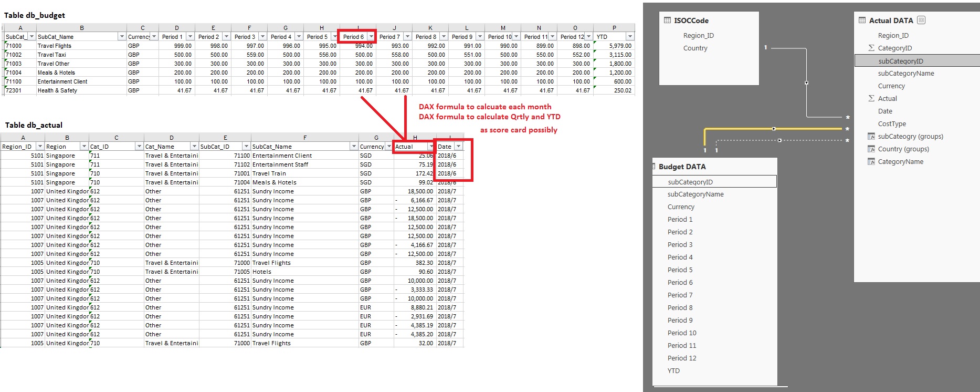Open the SubCat_Name filter dropdown in db_budget

pyautogui.click(x=122, y=37)
